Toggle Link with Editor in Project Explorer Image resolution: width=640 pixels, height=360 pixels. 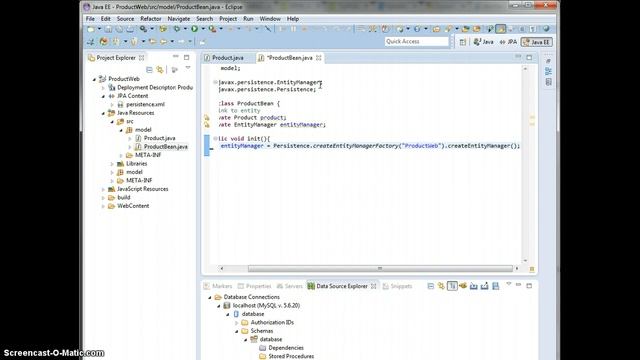(x=160, y=70)
